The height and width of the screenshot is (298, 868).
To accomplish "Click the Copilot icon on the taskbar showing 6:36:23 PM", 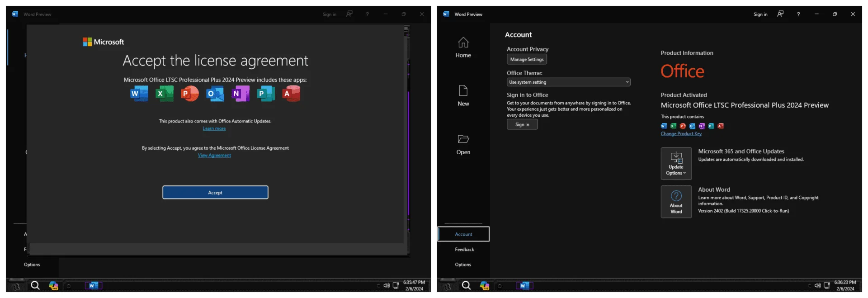I will pyautogui.click(x=485, y=285).
